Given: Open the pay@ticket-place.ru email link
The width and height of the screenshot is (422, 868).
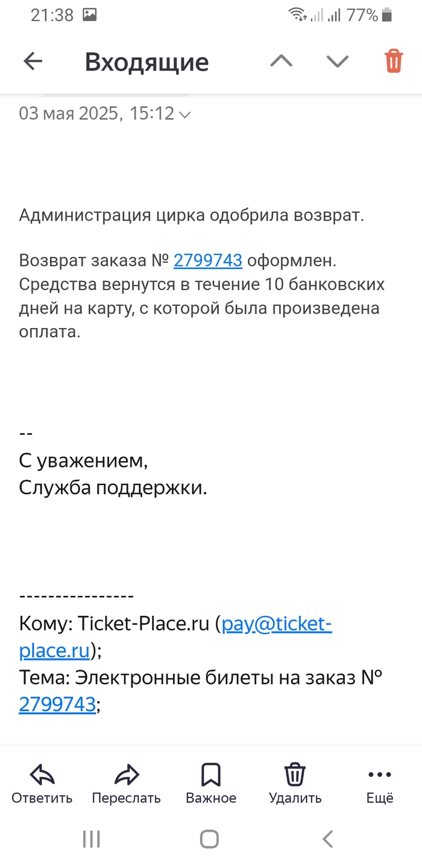Looking at the screenshot, I should coord(277,624).
